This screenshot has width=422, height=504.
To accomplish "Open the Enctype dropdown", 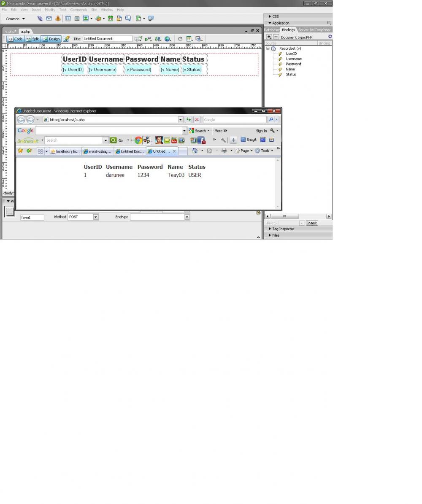I will tap(187, 217).
